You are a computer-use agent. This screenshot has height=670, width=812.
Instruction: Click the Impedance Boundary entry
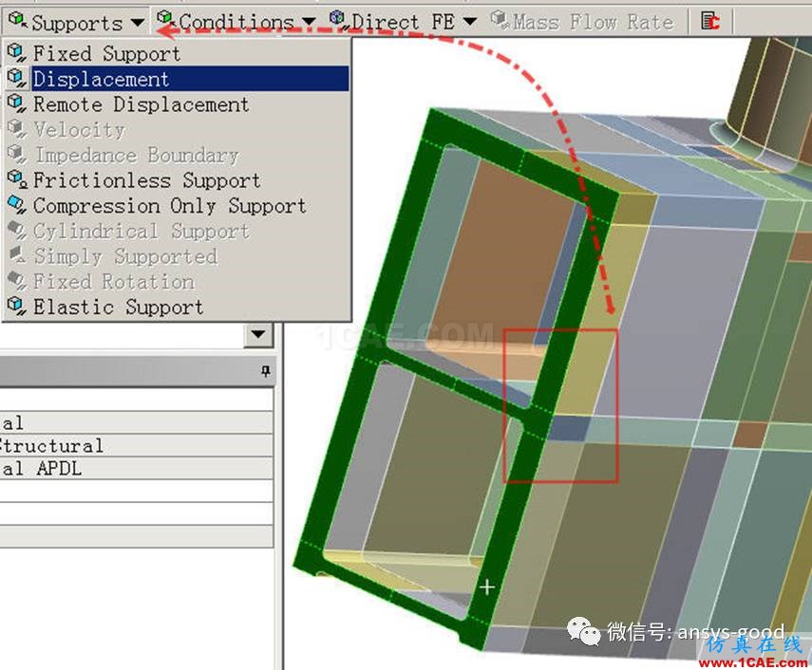pyautogui.click(x=177, y=155)
